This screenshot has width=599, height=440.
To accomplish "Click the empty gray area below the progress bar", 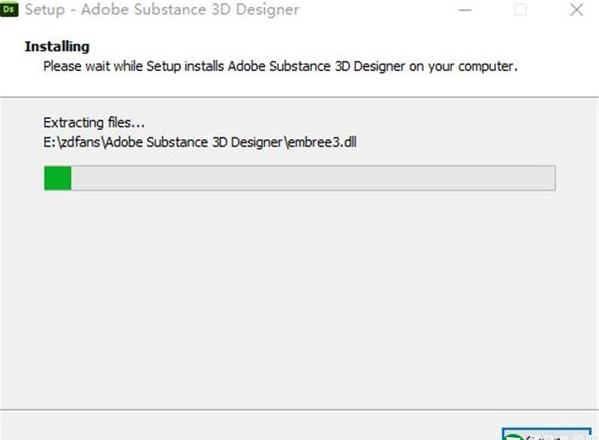I will (x=300, y=298).
